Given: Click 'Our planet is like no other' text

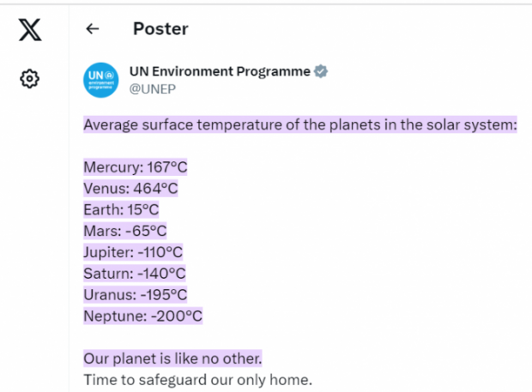Looking at the screenshot, I should (x=172, y=358).
